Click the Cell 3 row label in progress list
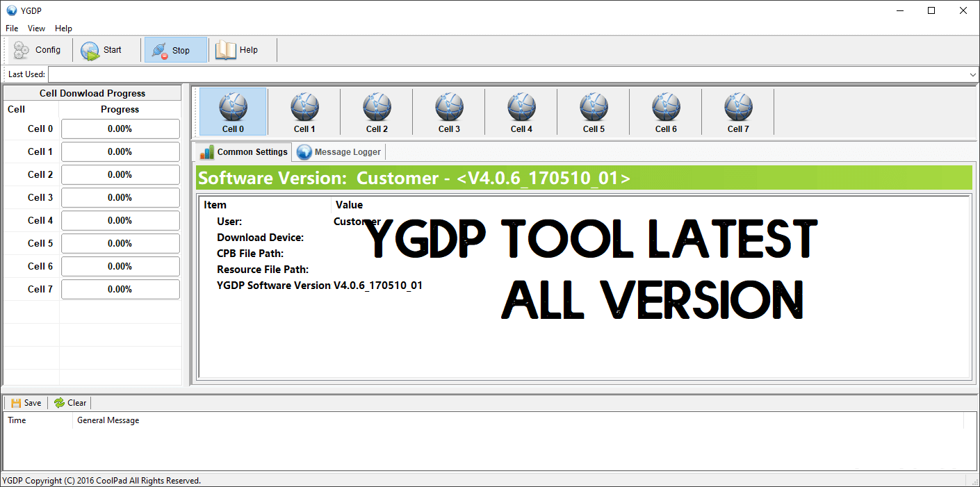This screenshot has width=980, height=487. pos(40,197)
